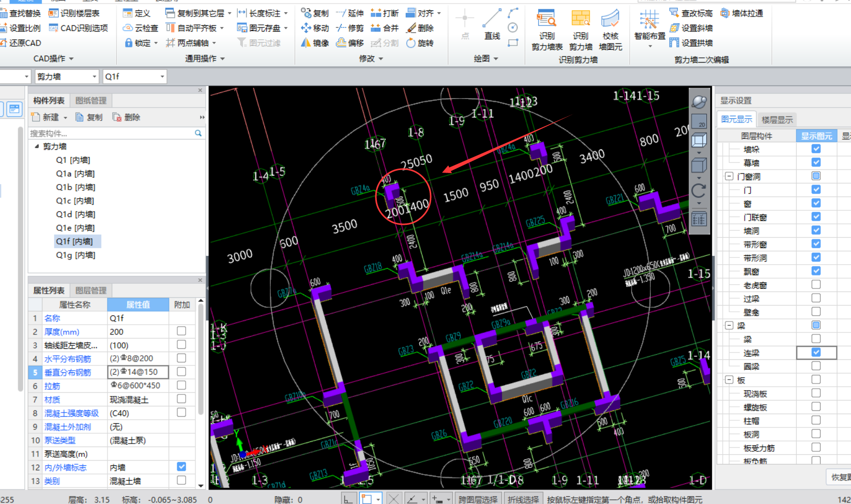Click 延伸 (Extend) tool
The height and width of the screenshot is (504, 851).
point(350,13)
